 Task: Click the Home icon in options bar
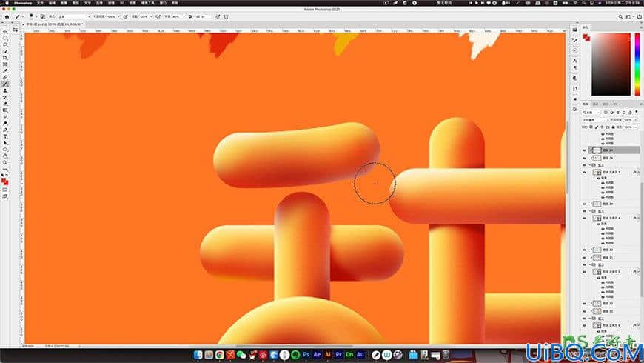click(x=7, y=16)
